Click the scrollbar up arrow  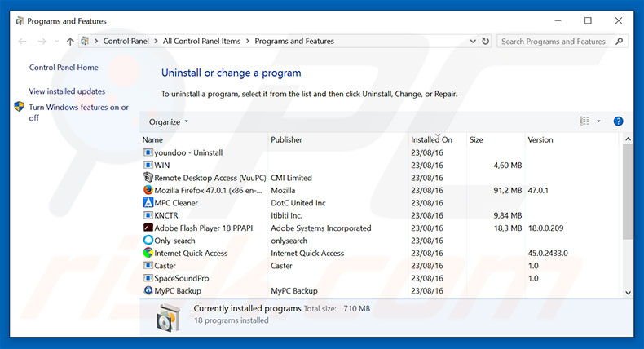click(x=628, y=139)
